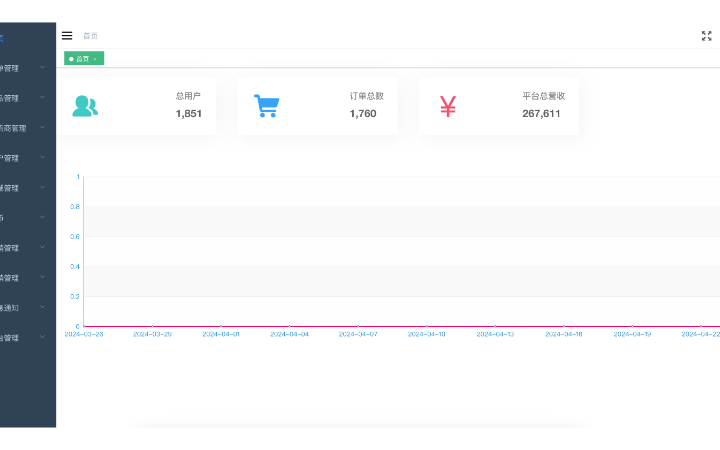Click the bottommost chevron arrow in the sidebar
This screenshot has width=720, height=450.
pyautogui.click(x=42, y=338)
